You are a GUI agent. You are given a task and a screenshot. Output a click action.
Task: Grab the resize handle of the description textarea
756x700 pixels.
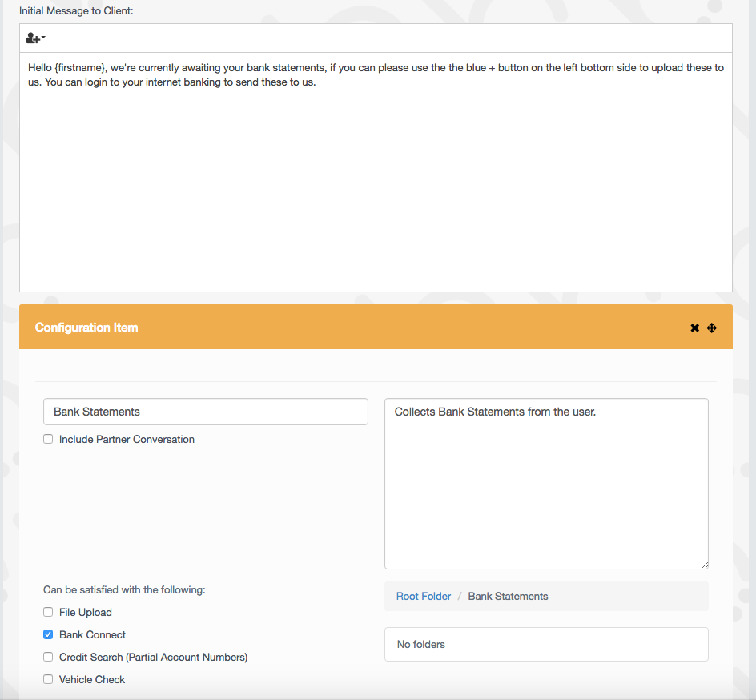coord(704,565)
